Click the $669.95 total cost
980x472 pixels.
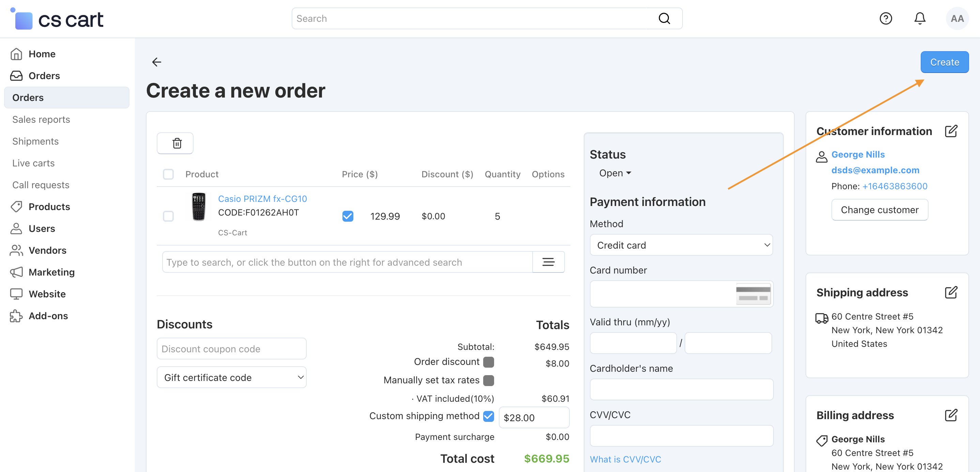(x=546, y=458)
